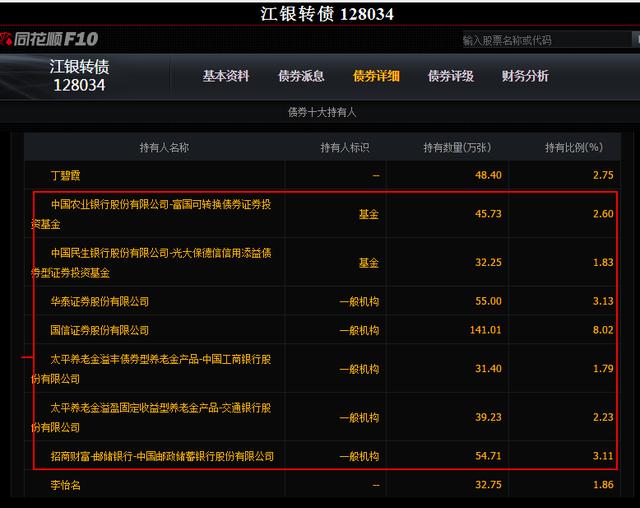Go to the 财务分析 tab
The height and width of the screenshot is (508, 640).
click(x=525, y=76)
